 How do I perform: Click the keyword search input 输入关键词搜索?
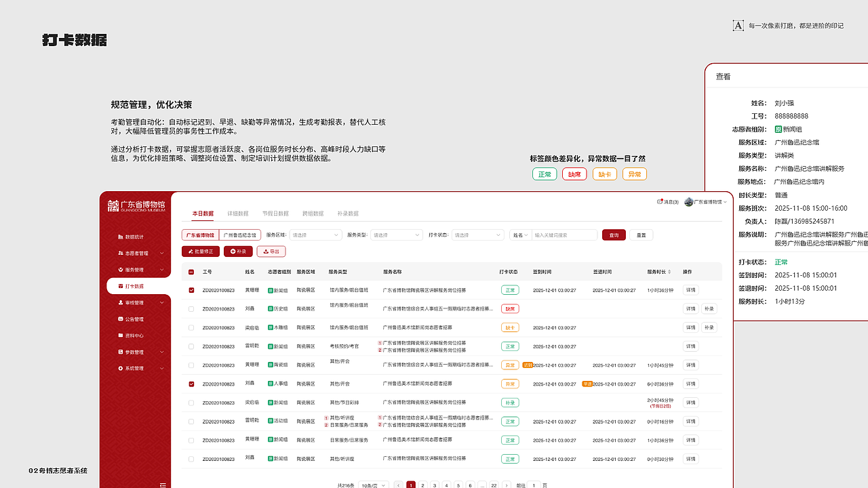[x=564, y=235]
